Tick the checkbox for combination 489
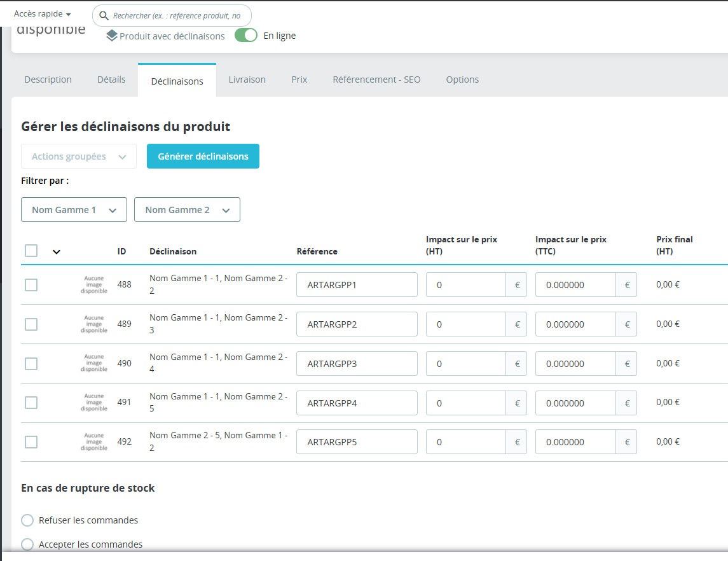 31,324
